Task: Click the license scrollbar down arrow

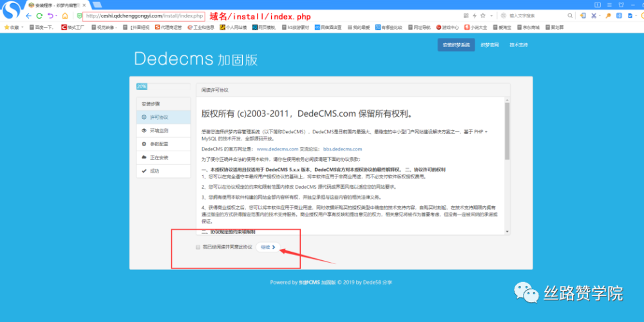Action: pos(507,232)
